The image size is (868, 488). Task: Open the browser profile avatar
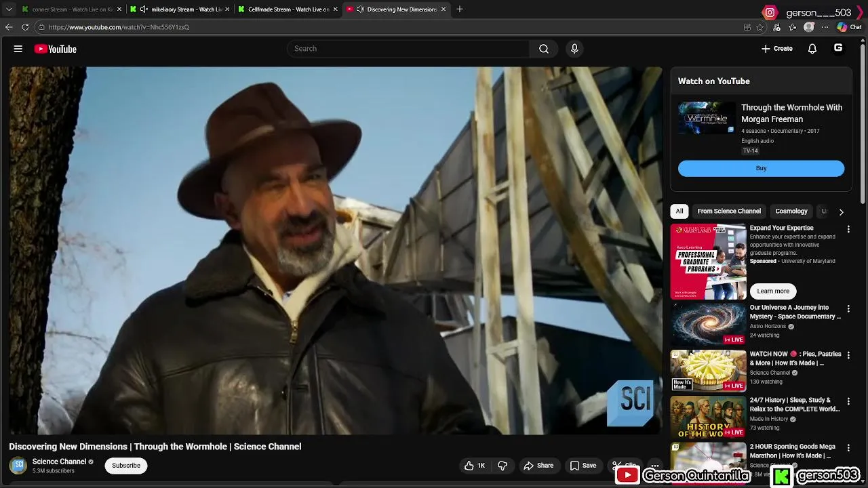click(809, 27)
